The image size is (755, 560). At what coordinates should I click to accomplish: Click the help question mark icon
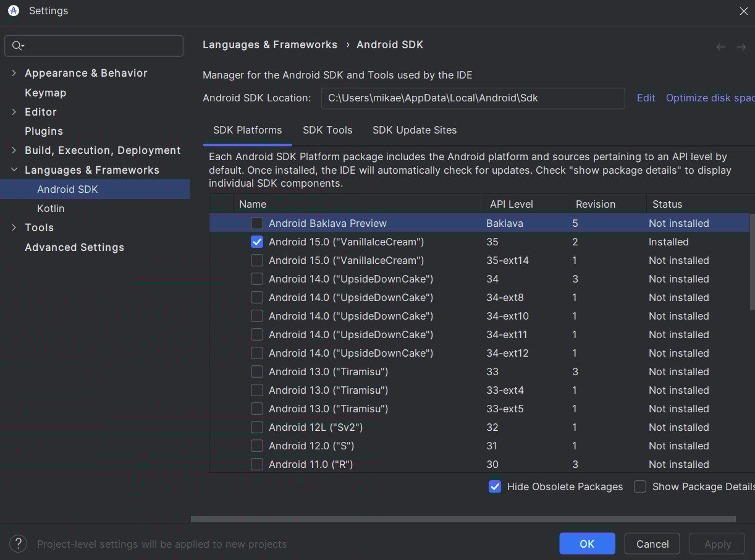coord(18,544)
